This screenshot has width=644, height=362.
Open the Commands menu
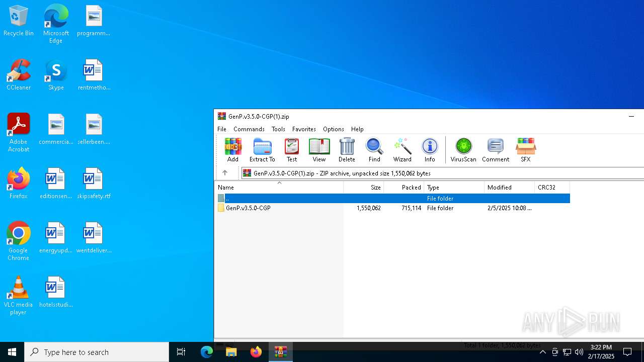[x=249, y=129]
